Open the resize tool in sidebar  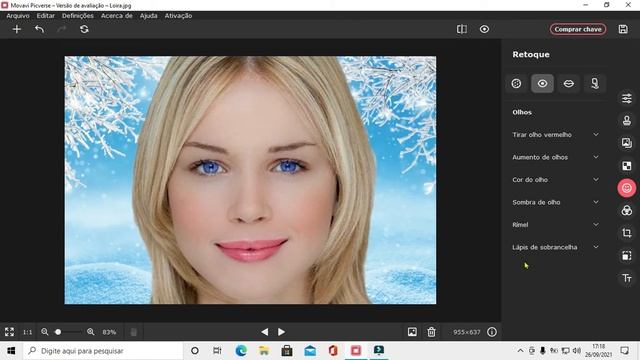click(x=627, y=256)
